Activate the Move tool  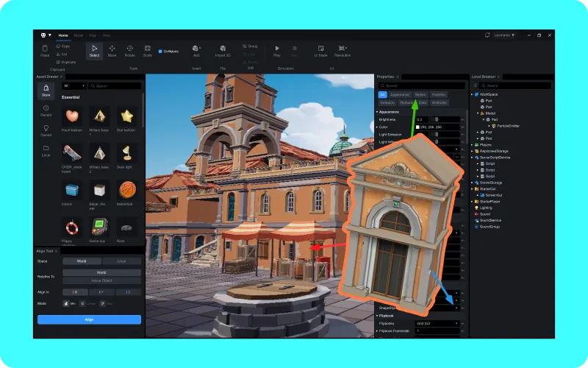112,51
